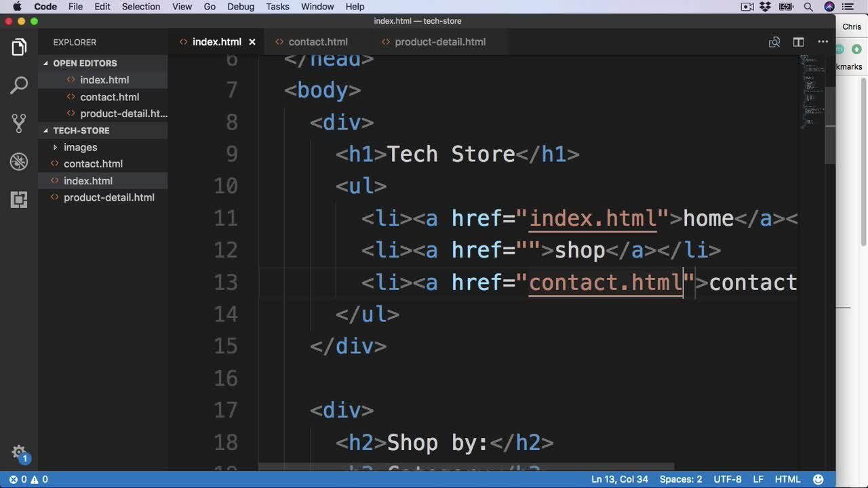868x488 pixels.
Task: Open the Search view icon
Action: [x=19, y=85]
